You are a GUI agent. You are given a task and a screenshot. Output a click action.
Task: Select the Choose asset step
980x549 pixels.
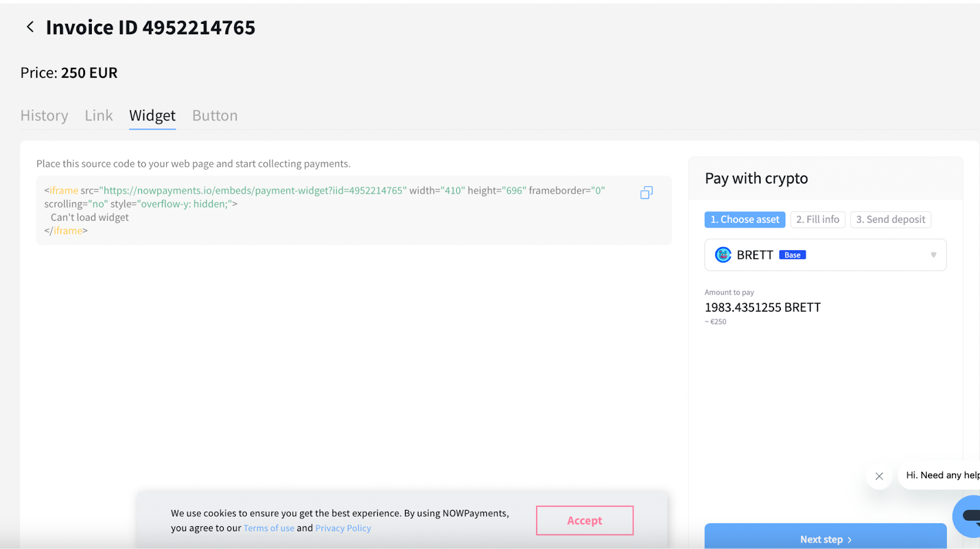coord(745,220)
